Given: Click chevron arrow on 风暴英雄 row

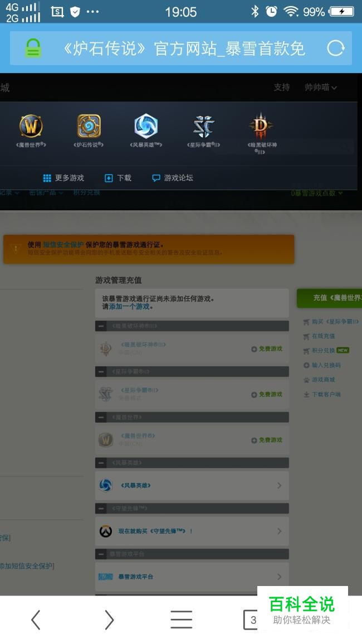Looking at the screenshot, I should click(x=279, y=486).
